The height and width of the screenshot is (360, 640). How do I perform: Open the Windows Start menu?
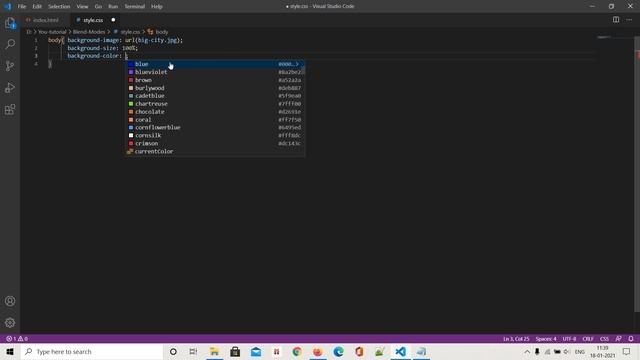(x=10, y=351)
